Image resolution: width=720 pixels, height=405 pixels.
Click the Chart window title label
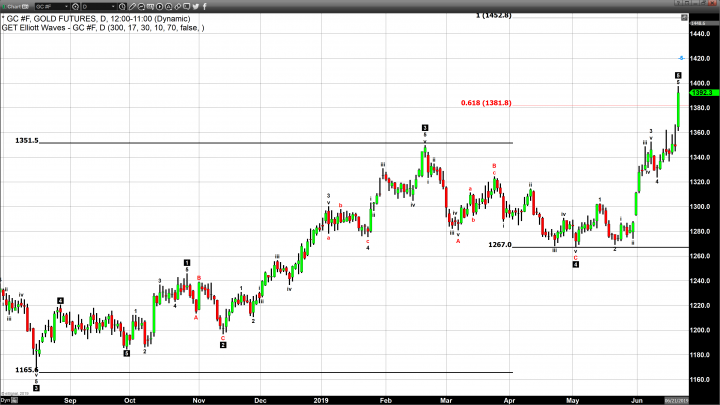(14, 6)
